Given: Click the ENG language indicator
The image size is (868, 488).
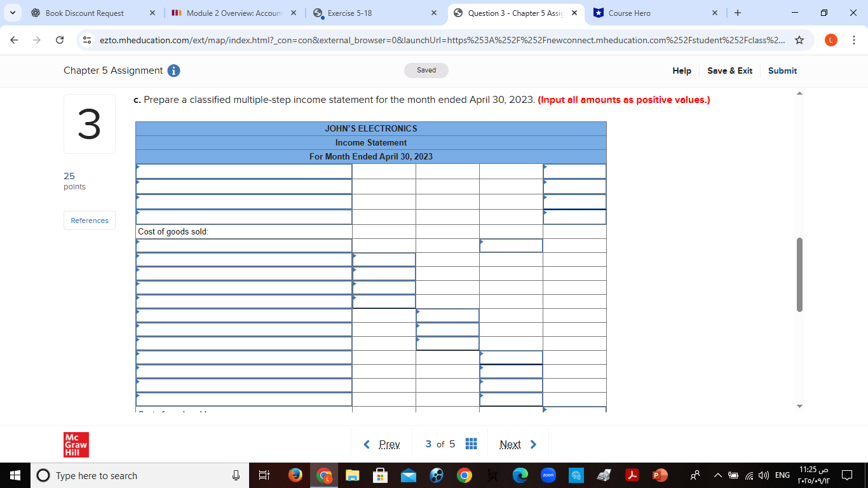Looking at the screenshot, I should coord(783,475).
